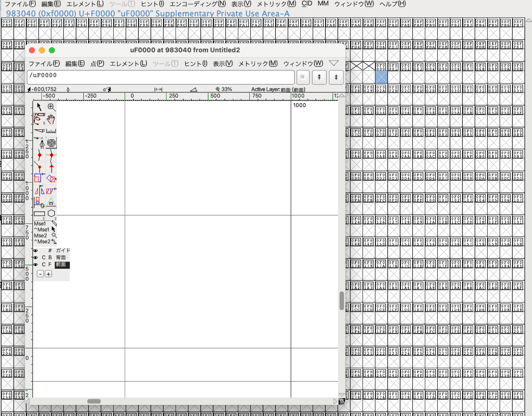
Task: Select the Scale selection tool
Action: [39, 178]
